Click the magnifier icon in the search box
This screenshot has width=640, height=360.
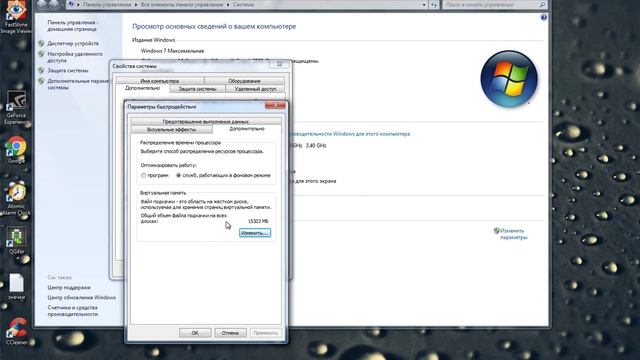(542, 5)
